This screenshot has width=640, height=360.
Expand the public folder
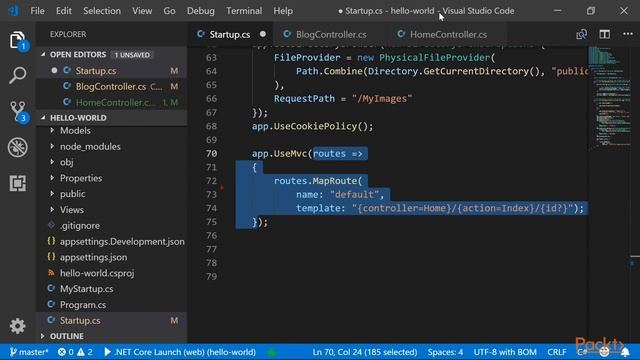(73, 194)
